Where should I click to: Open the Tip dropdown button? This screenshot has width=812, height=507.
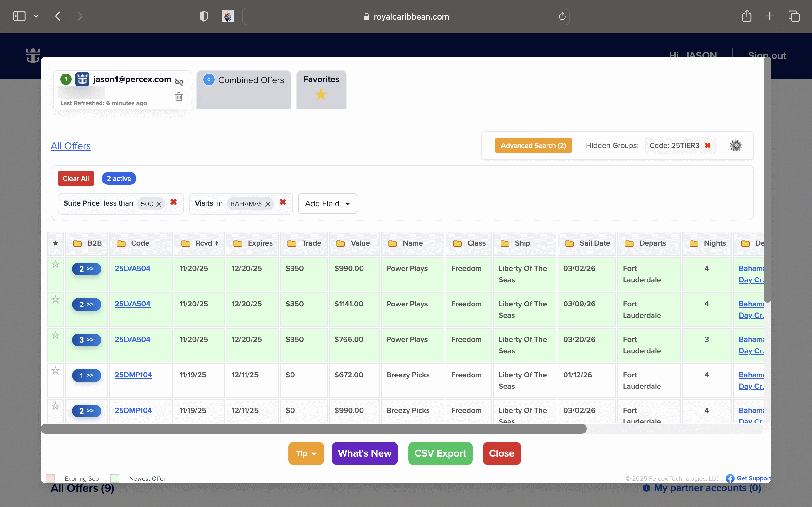click(306, 453)
